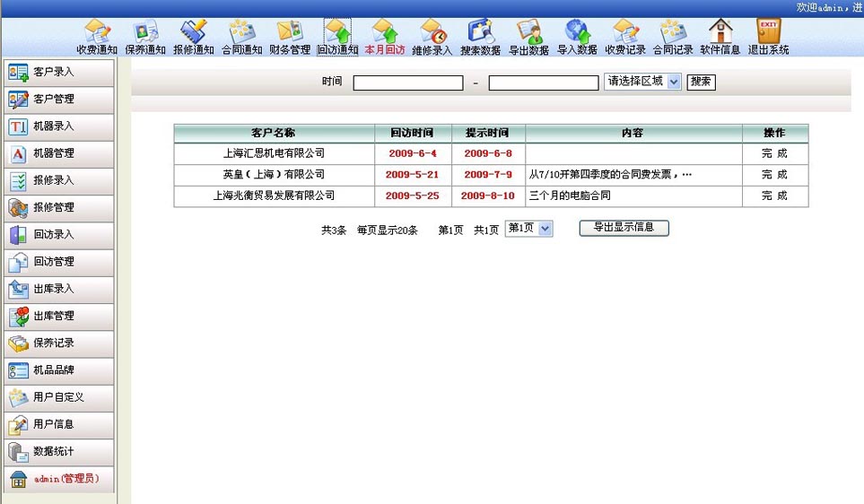The image size is (864, 504).
Task: Open 维修录入 toolbar icon
Action: click(432, 37)
